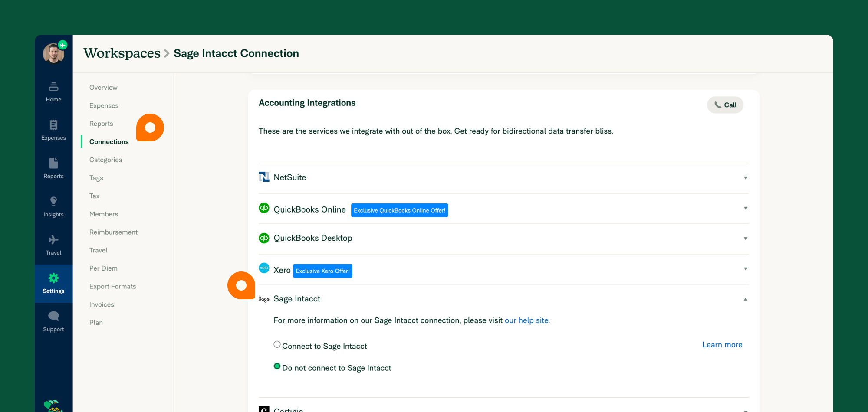
Task: Select Connect to Sage Intacct radio button
Action: (277, 344)
